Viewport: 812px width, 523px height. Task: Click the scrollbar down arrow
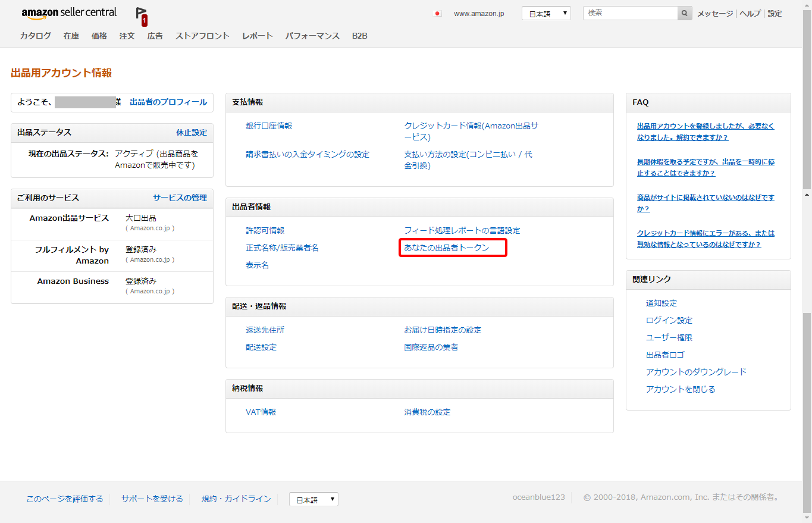(x=807, y=518)
